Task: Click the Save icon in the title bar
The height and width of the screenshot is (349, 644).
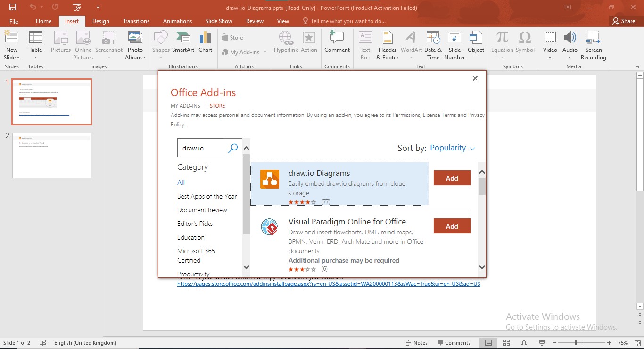Action: coord(13,7)
